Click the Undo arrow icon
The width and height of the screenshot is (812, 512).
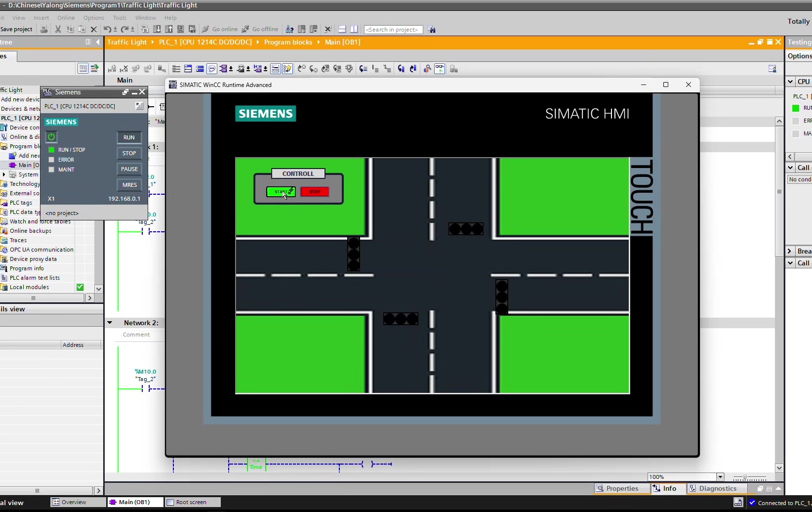(x=107, y=29)
